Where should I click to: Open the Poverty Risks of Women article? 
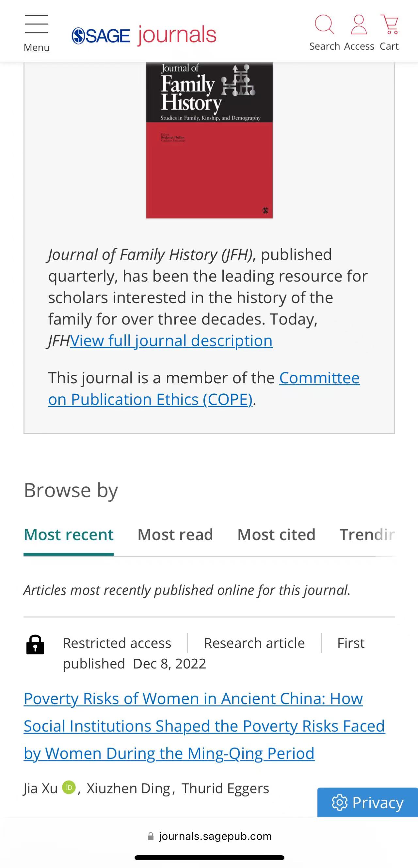[x=193, y=726]
